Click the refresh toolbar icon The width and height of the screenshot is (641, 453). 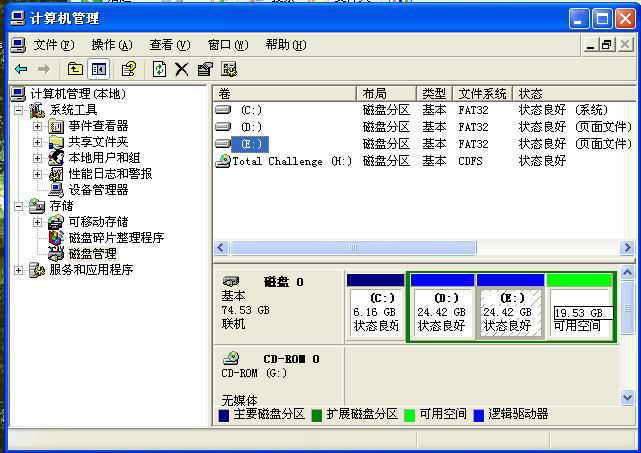tap(159, 69)
